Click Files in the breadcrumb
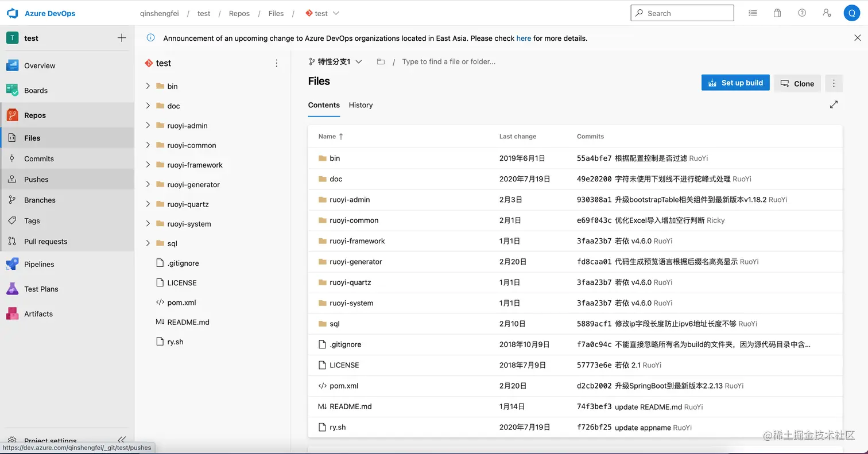Screen dimensions: 868x454 point(276,13)
